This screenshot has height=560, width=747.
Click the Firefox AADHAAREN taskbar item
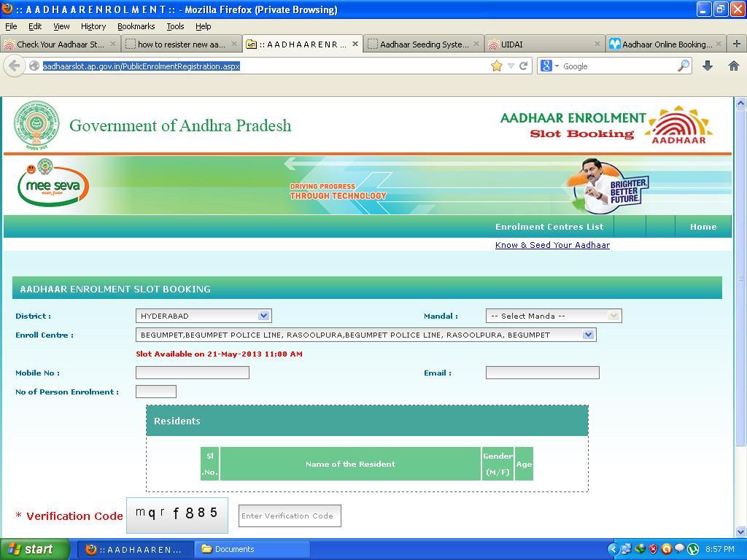[x=135, y=549]
